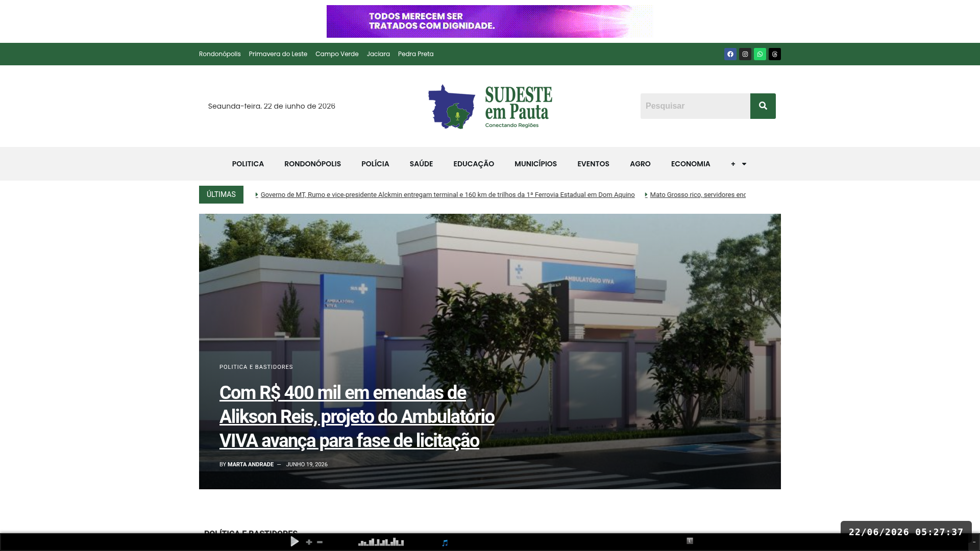
Task: Click the ÚLTIMAS label button
Action: [221, 194]
